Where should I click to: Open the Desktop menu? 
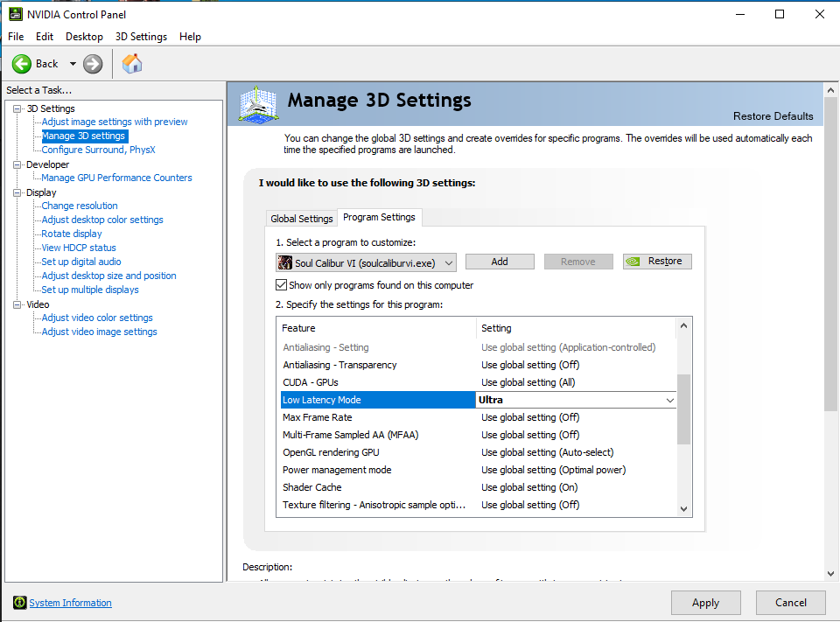pyautogui.click(x=84, y=37)
